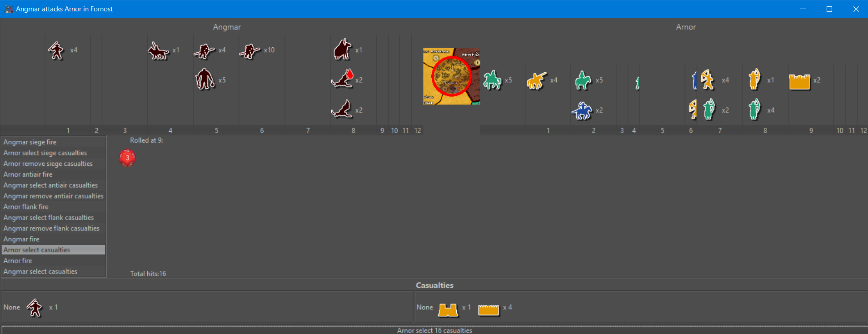Click the orange Arnor cavalry icon x4
868x334 pixels.
click(x=536, y=80)
